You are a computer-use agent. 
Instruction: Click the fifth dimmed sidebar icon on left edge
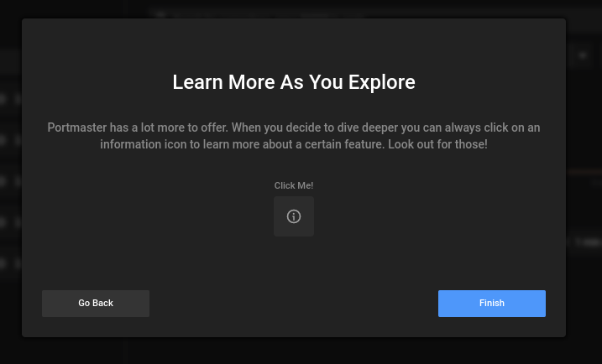pyautogui.click(x=3, y=263)
